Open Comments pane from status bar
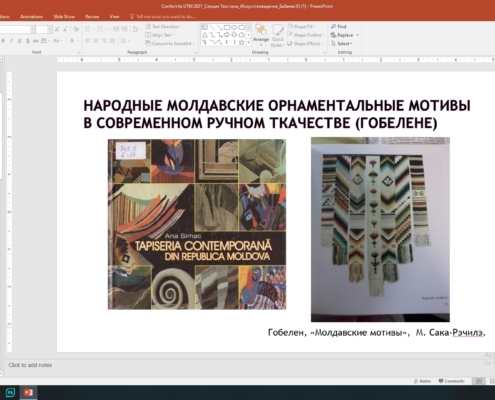 pyautogui.click(x=451, y=381)
